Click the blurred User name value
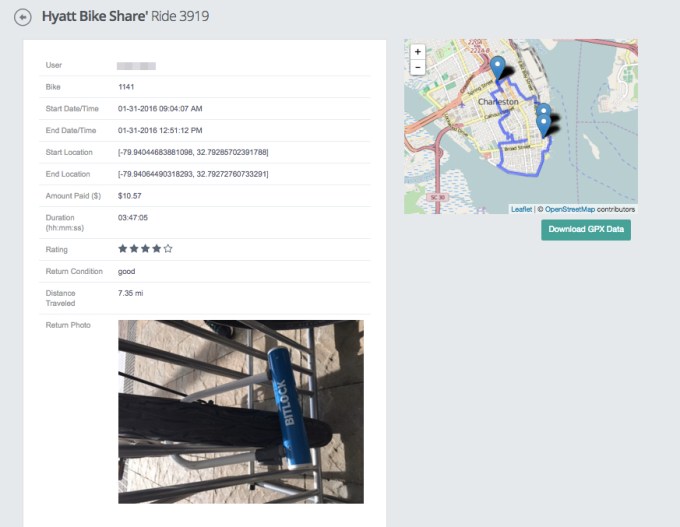 (136, 65)
